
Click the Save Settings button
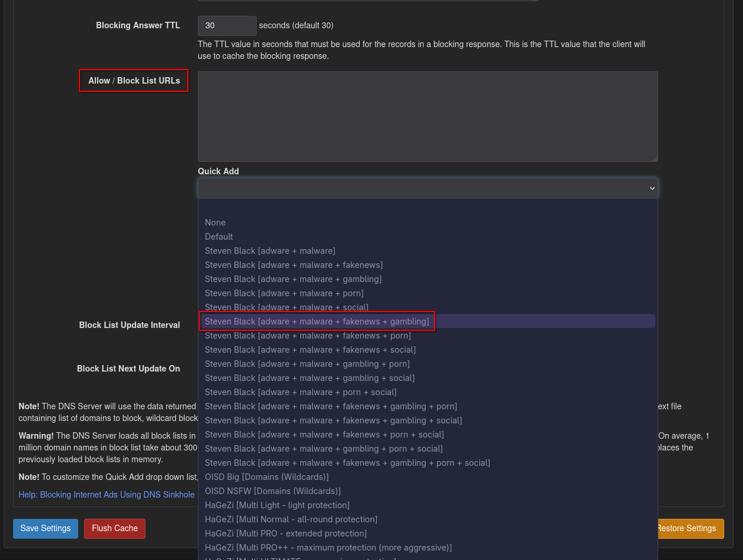[x=45, y=528]
